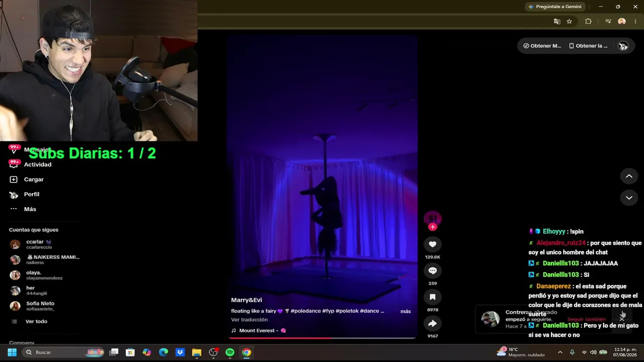Open the Marry&Evi creator name

tap(247, 300)
